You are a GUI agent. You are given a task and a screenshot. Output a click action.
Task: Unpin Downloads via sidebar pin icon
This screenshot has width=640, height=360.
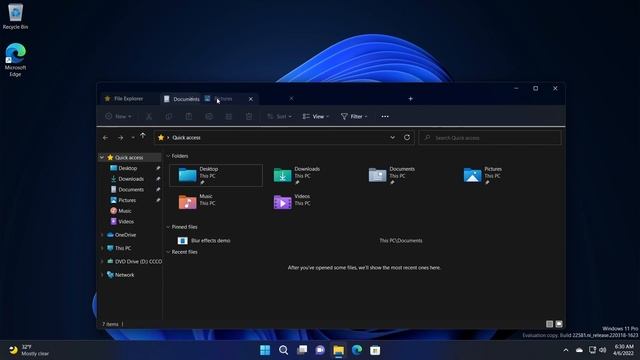pos(158,179)
